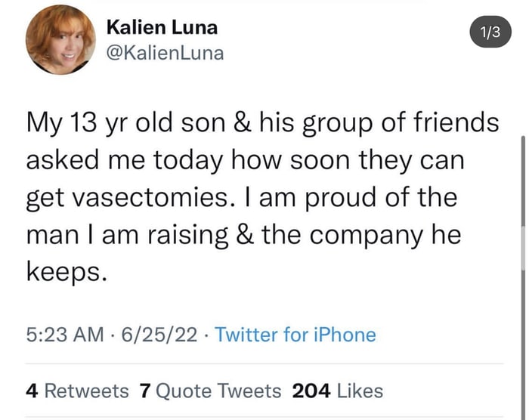
Task: Click the 6/25/22 tweet date
Action: click(x=159, y=335)
